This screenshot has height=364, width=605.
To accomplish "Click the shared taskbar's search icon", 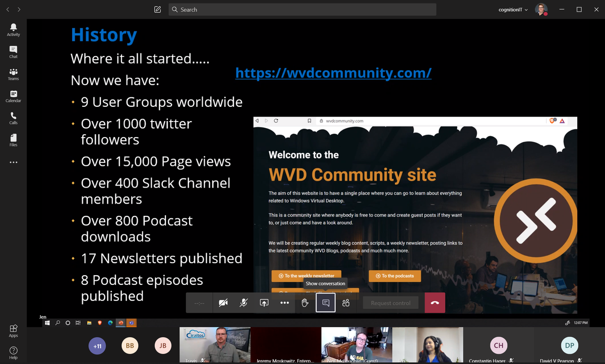I will pyautogui.click(x=58, y=323).
